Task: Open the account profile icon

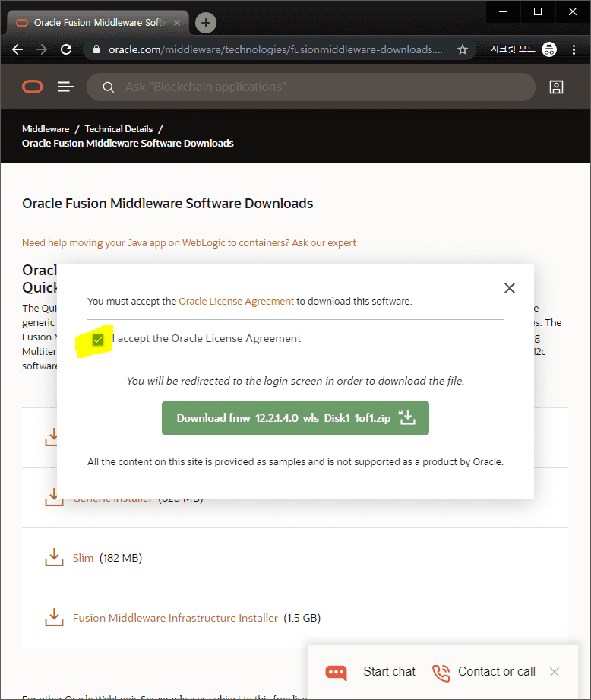Action: click(556, 87)
